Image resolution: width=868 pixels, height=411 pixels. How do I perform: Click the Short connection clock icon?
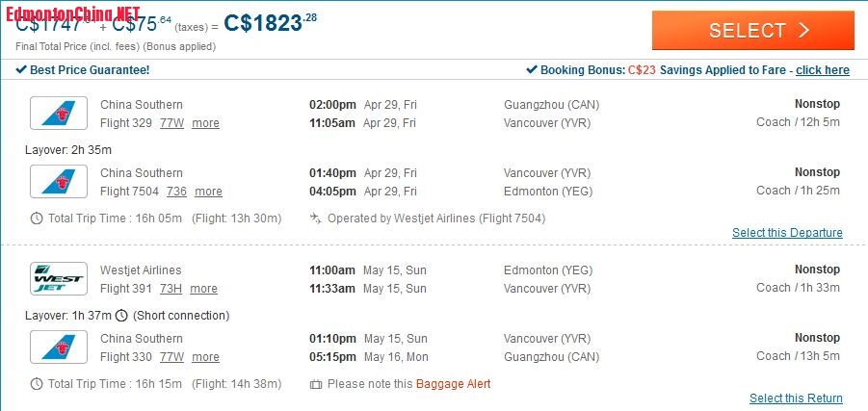[x=121, y=316]
